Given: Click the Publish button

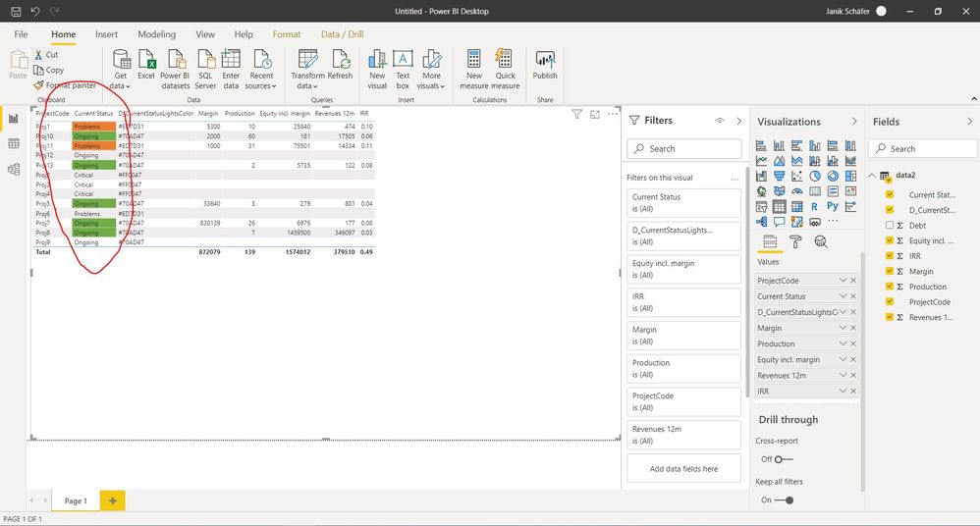Looking at the screenshot, I should tap(545, 65).
